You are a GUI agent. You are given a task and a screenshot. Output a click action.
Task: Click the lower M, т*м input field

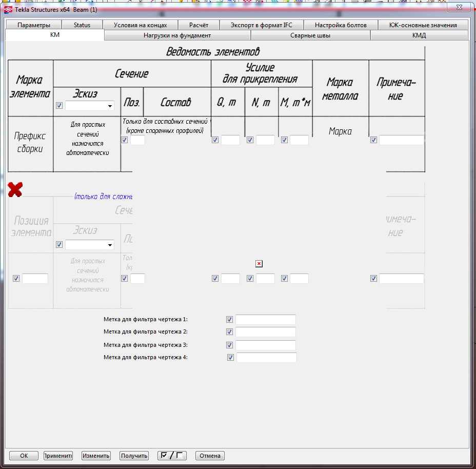click(x=300, y=279)
